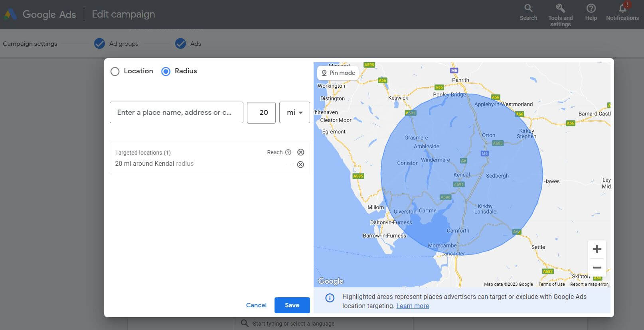This screenshot has height=330, width=644.
Task: Select the Location radio button
Action: coord(115,71)
